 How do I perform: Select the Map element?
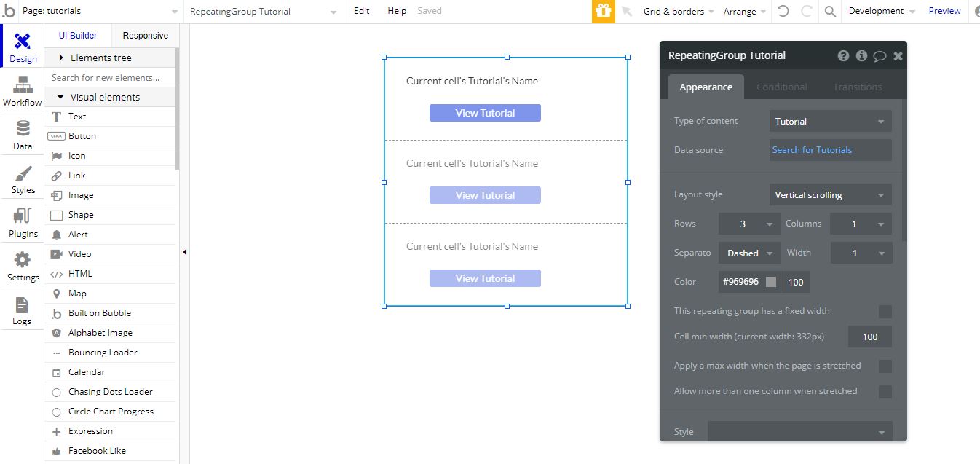point(110,294)
